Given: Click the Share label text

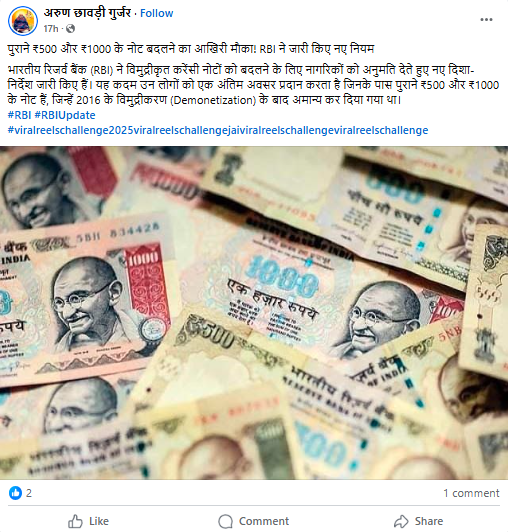Looking at the screenshot, I should click(429, 521).
